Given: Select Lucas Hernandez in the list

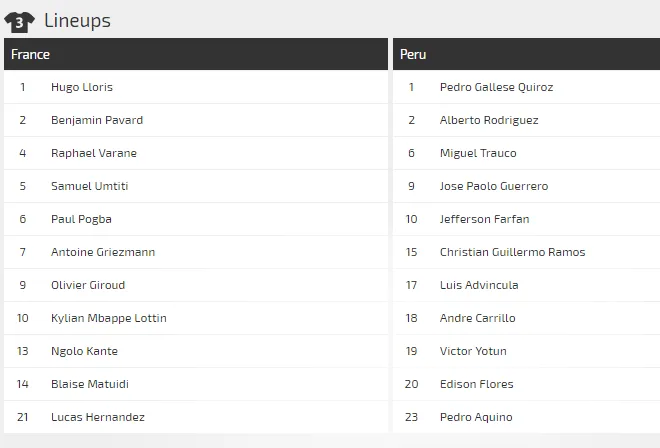Looking at the screenshot, I should pos(98,417).
